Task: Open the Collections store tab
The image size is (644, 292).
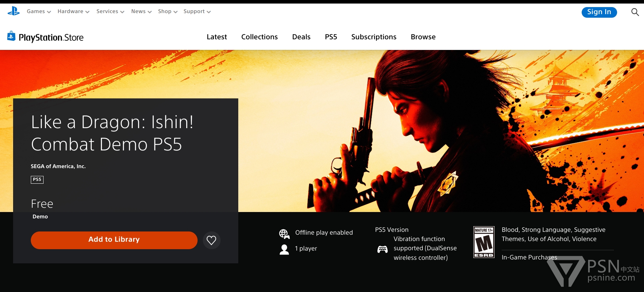Action: click(260, 37)
